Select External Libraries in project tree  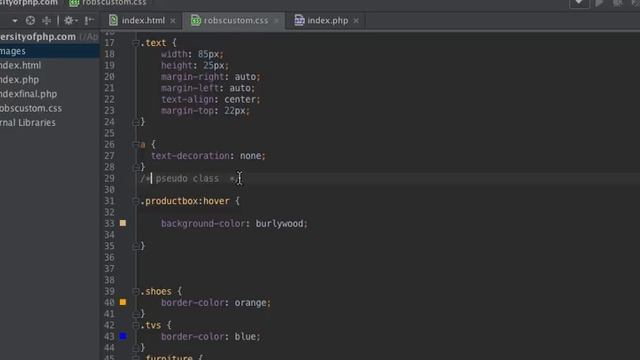(28, 122)
